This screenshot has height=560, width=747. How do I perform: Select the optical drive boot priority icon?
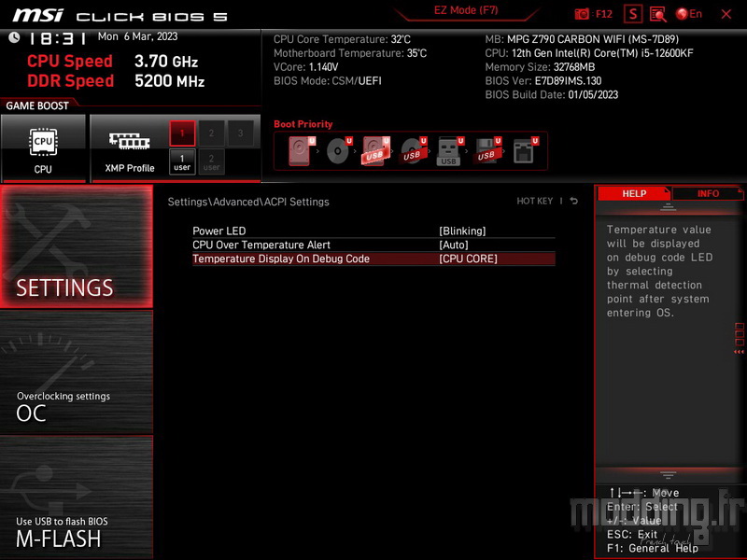pos(339,151)
